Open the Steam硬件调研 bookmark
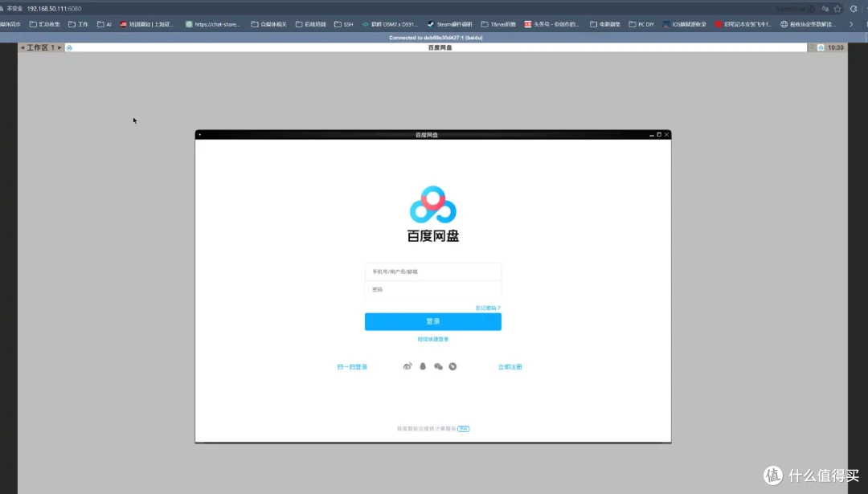 tap(449, 24)
